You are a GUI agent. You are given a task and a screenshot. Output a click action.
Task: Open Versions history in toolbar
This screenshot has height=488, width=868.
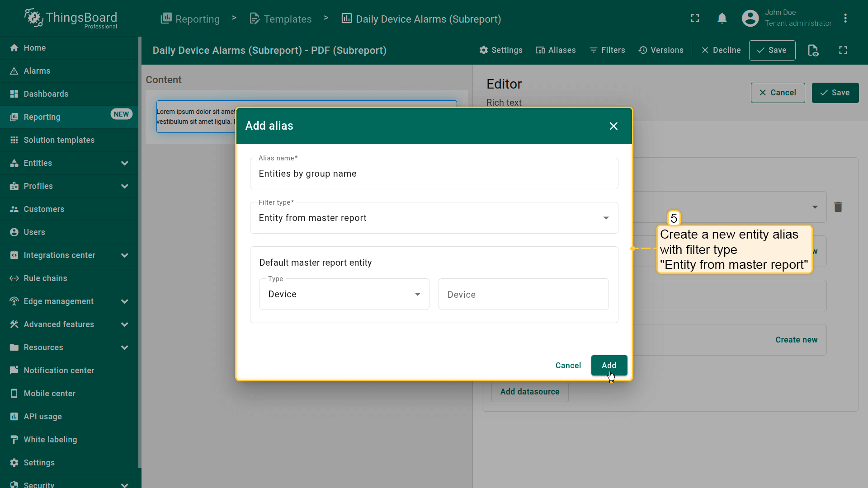[661, 50]
